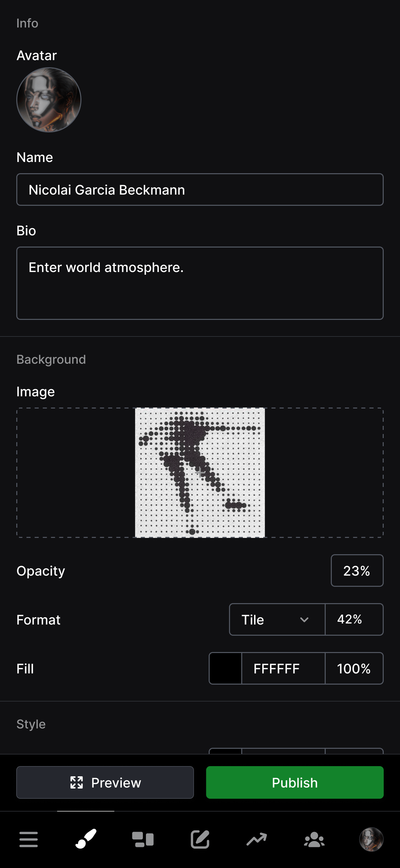Open the blocks layout panel

tap(142, 839)
